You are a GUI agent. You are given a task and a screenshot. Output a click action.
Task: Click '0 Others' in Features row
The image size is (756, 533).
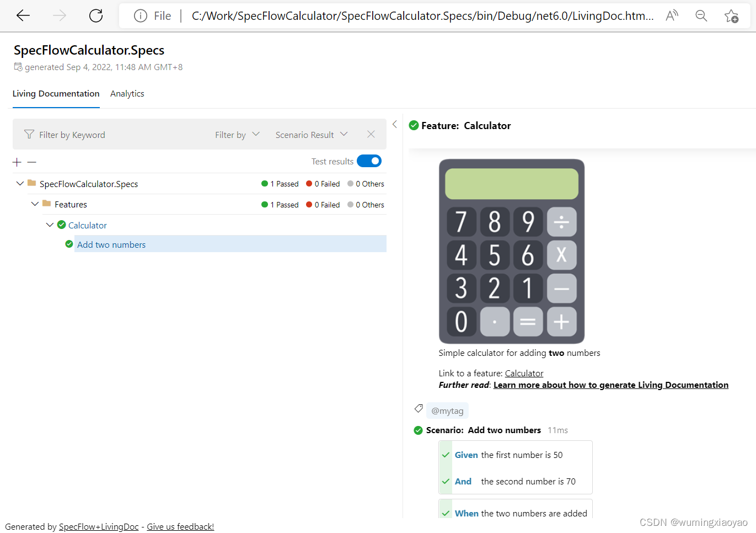tap(366, 205)
